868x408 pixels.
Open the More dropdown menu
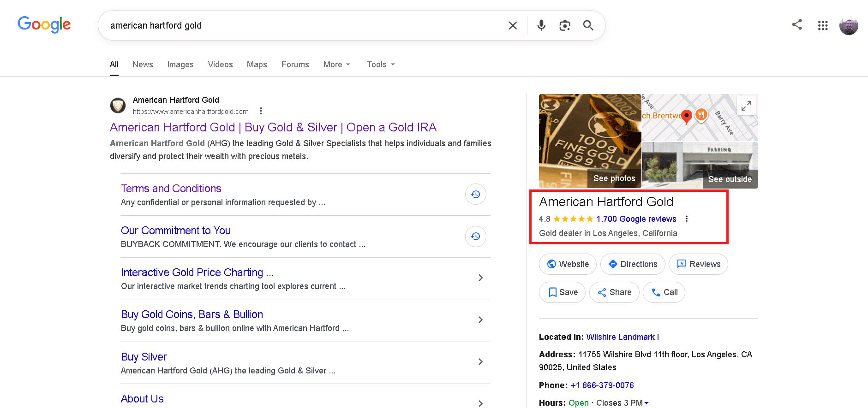click(337, 65)
